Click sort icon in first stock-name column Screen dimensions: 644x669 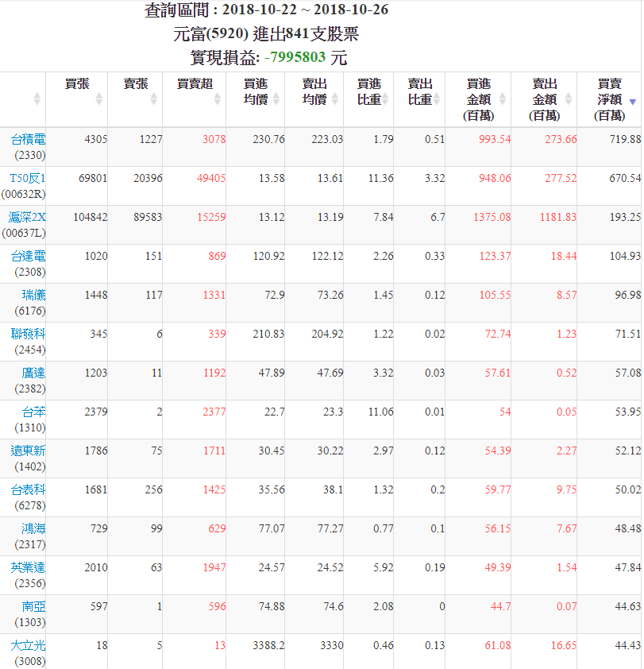tap(37, 99)
